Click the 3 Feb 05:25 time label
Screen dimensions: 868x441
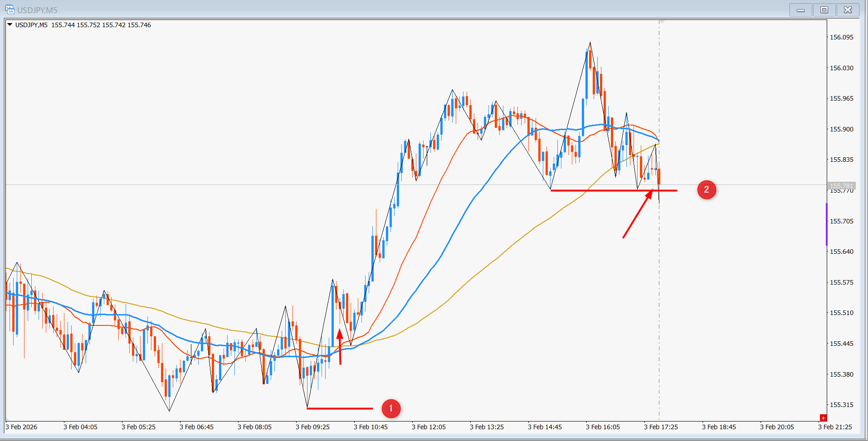(138, 427)
